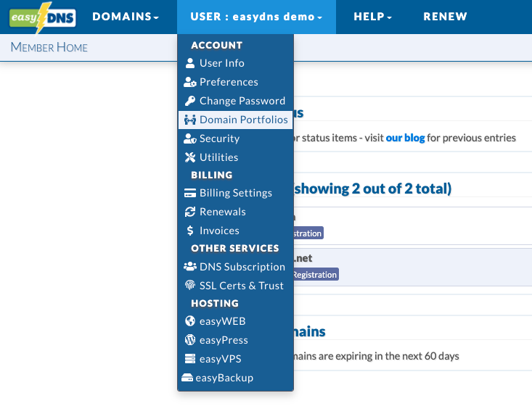Click the Invoices dollar sign icon
Viewport: 532px width, 414px height.
point(190,231)
